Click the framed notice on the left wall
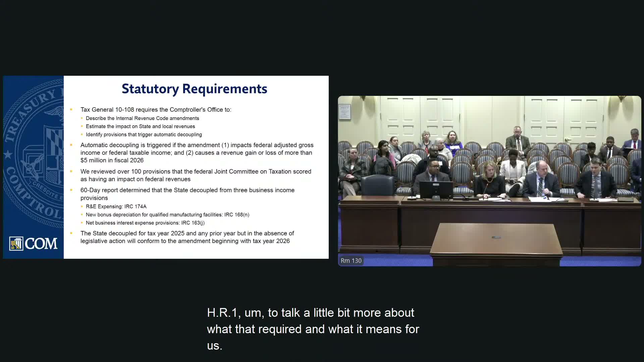Image resolution: width=644 pixels, height=362 pixels. click(x=344, y=112)
